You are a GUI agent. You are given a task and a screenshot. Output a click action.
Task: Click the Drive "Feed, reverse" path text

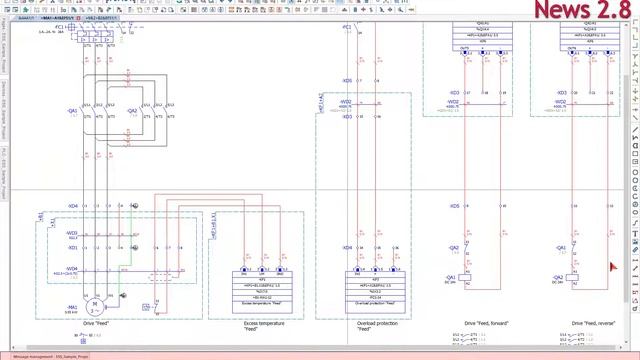[x=593, y=323]
